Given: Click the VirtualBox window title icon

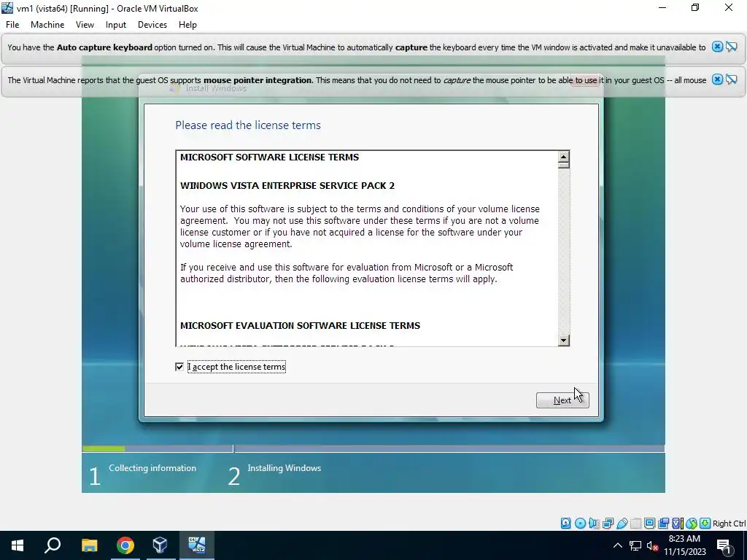Looking at the screenshot, I should (7, 8).
